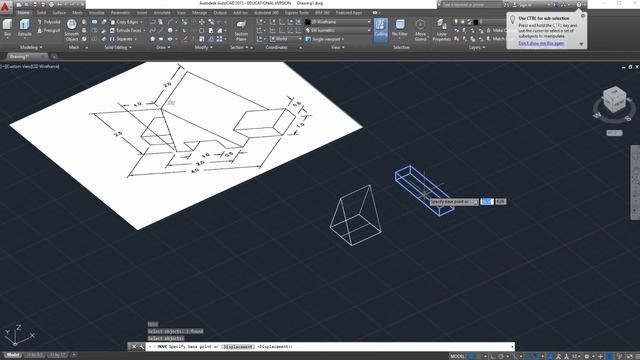The height and width of the screenshot is (360, 640).
Task: Expand the Draw panel
Action: point(163,47)
